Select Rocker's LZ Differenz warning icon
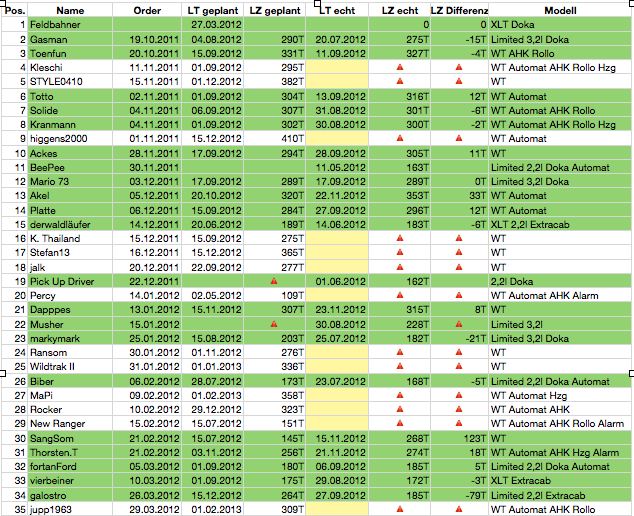The height and width of the screenshot is (516, 634). point(459,409)
